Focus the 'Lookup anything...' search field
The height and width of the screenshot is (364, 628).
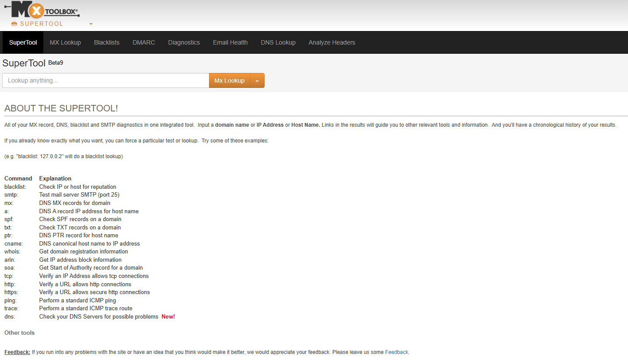coord(106,80)
